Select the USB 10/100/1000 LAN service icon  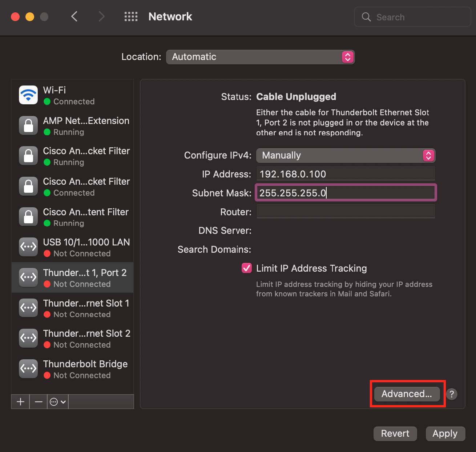[x=28, y=247]
